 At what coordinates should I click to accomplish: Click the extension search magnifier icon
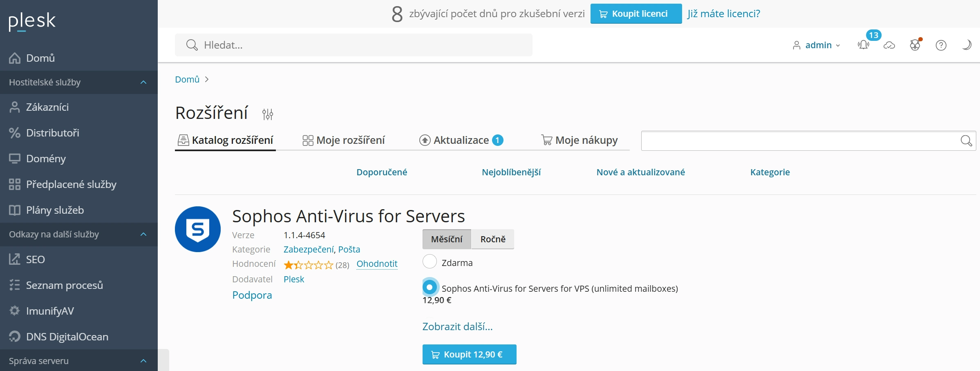tap(966, 141)
